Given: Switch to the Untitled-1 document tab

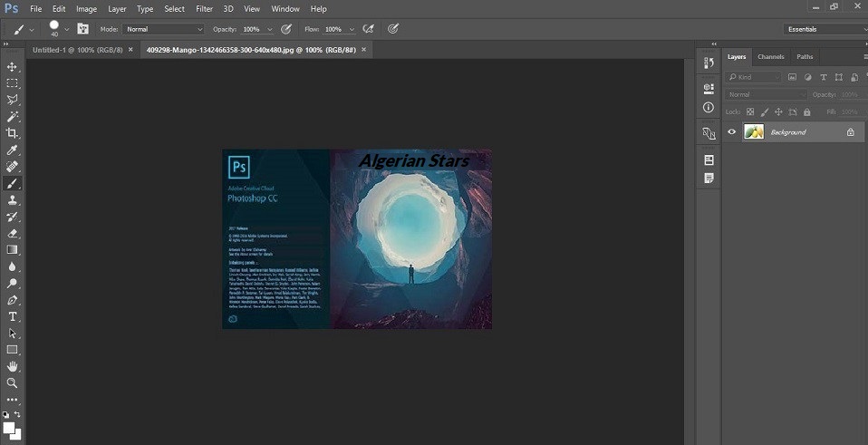Looking at the screenshot, I should [78, 50].
